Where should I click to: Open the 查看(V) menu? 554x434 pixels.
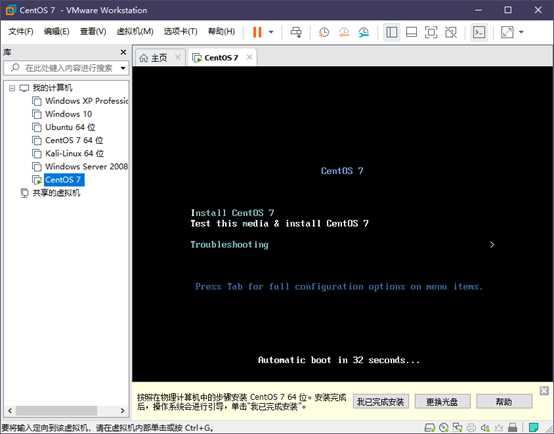click(x=93, y=31)
